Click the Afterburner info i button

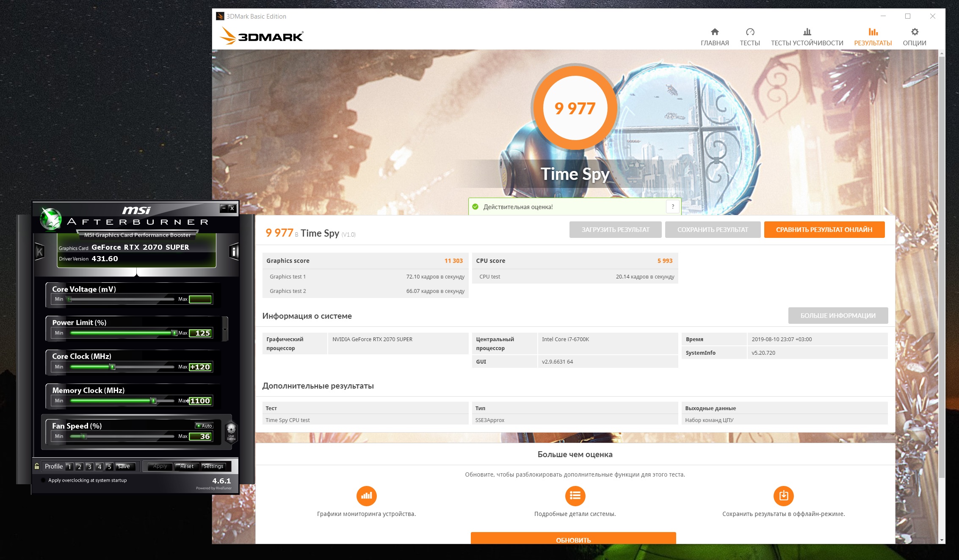coord(233,252)
